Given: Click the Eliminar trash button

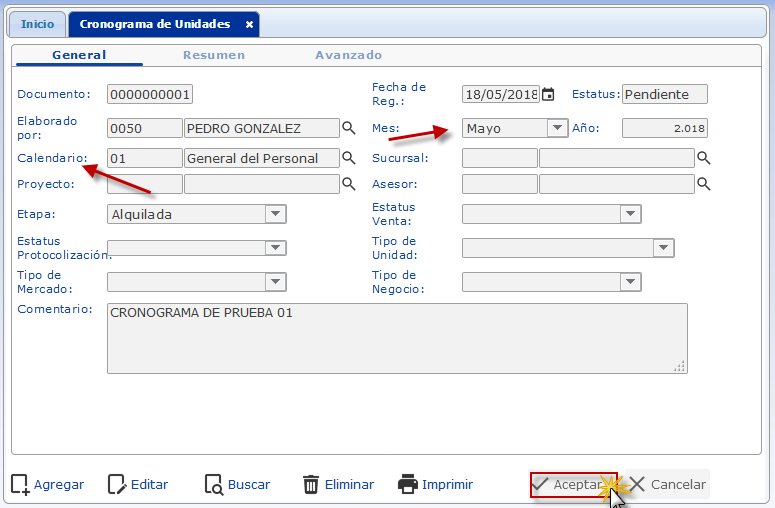Looking at the screenshot, I should (338, 484).
